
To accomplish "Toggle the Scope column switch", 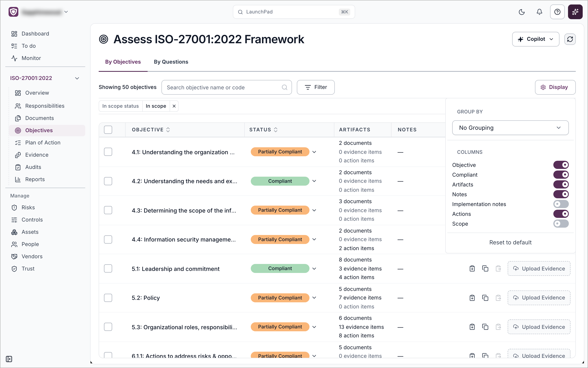I will (561, 223).
